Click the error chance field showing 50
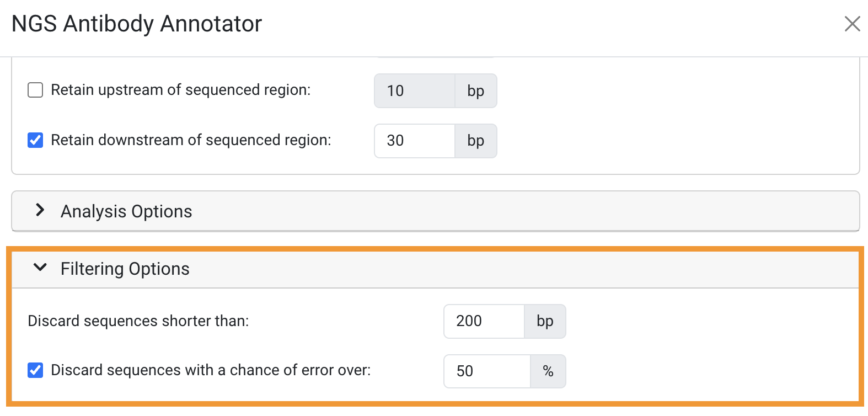Image resolution: width=868 pixels, height=416 pixels. (486, 371)
